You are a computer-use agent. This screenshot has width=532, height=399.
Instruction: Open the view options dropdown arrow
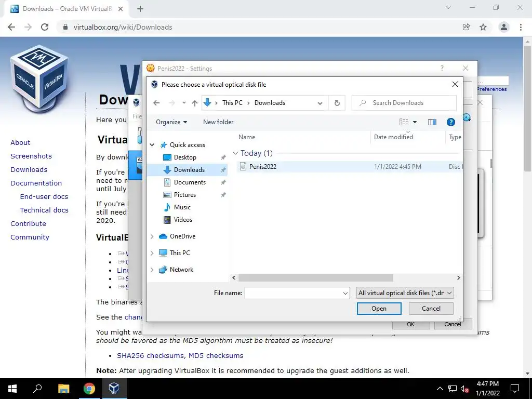pos(415,122)
